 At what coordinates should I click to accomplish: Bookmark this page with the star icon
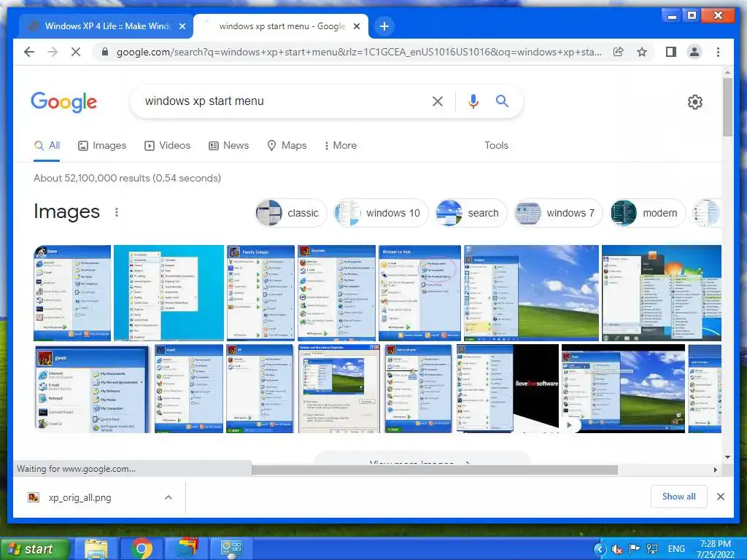[642, 52]
